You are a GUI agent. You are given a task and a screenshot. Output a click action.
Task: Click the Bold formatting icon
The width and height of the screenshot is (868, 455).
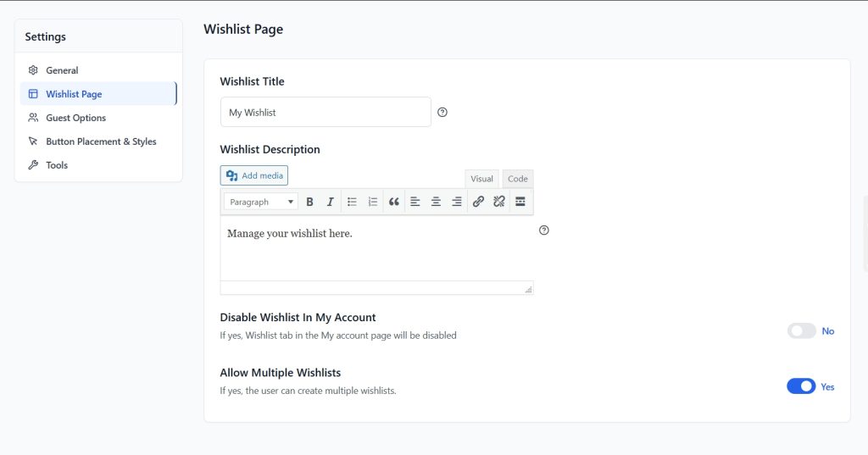point(310,202)
